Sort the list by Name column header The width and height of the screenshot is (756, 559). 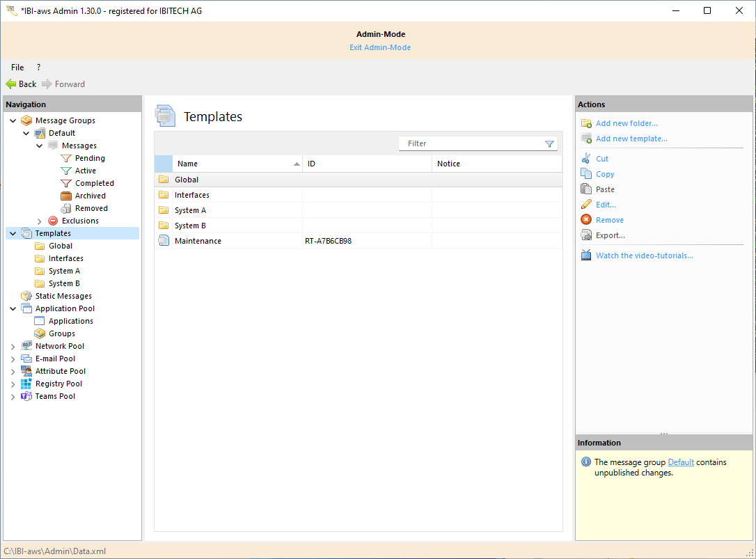[x=188, y=164]
